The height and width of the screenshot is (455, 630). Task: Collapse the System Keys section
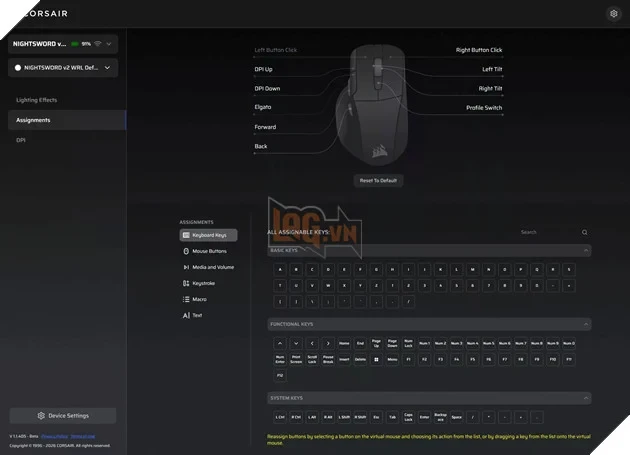[586, 398]
